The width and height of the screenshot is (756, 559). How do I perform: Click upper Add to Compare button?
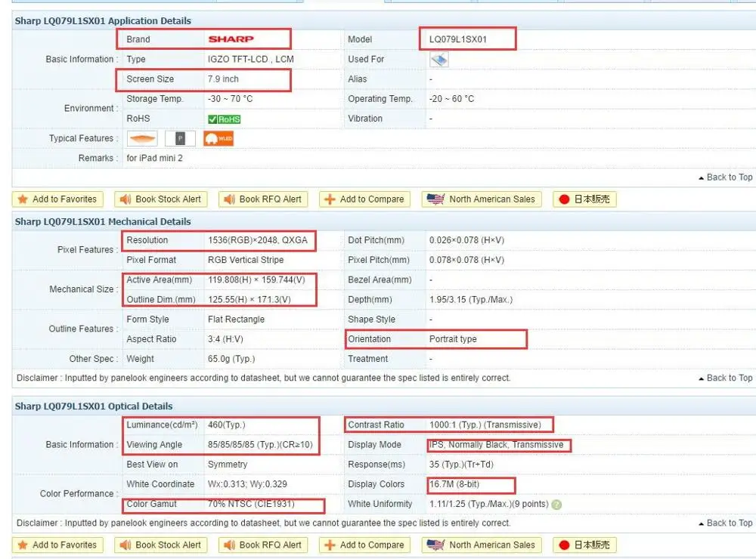364,199
